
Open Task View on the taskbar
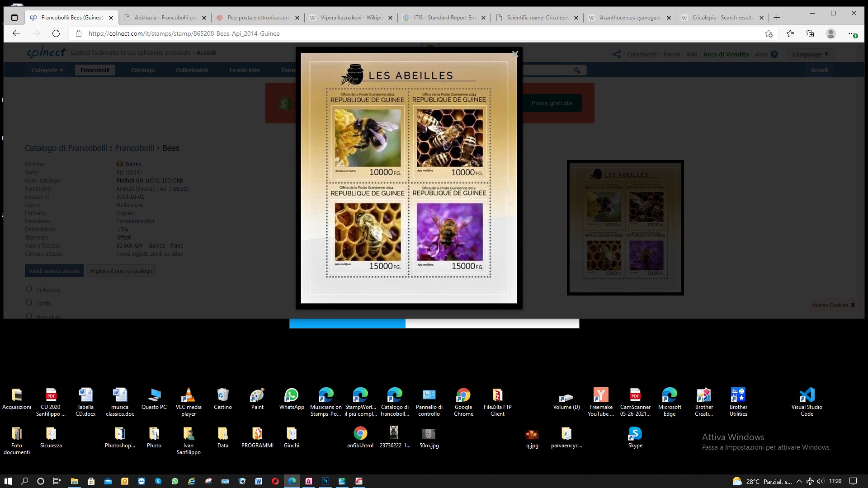(x=57, y=481)
